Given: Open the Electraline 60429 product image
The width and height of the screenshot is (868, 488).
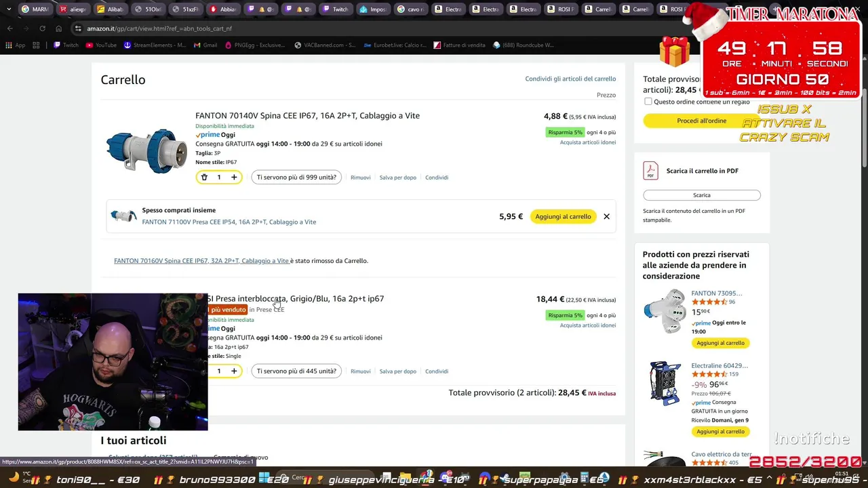Looking at the screenshot, I should pyautogui.click(x=665, y=384).
